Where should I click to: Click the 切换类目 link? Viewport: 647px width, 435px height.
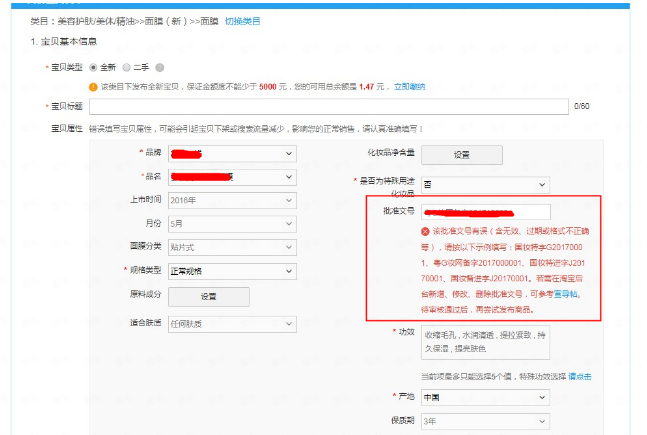[x=242, y=20]
